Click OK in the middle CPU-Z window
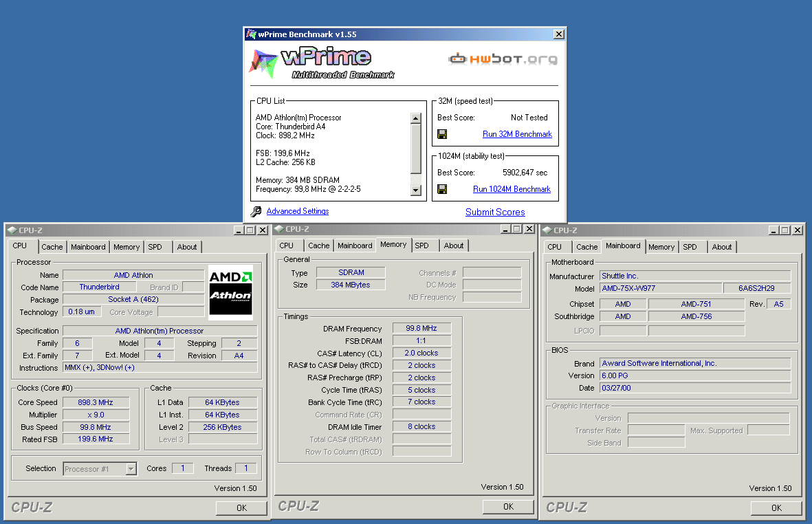This screenshot has width=812, height=524. pos(508,506)
